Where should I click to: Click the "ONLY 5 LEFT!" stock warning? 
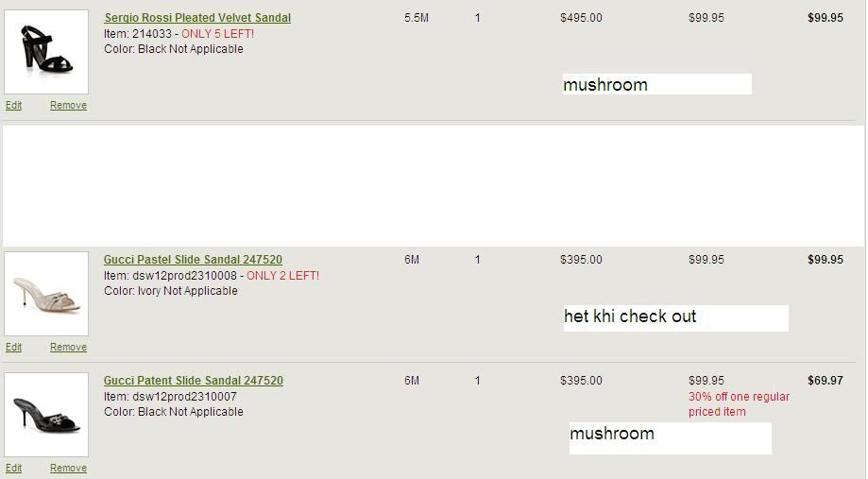217,34
